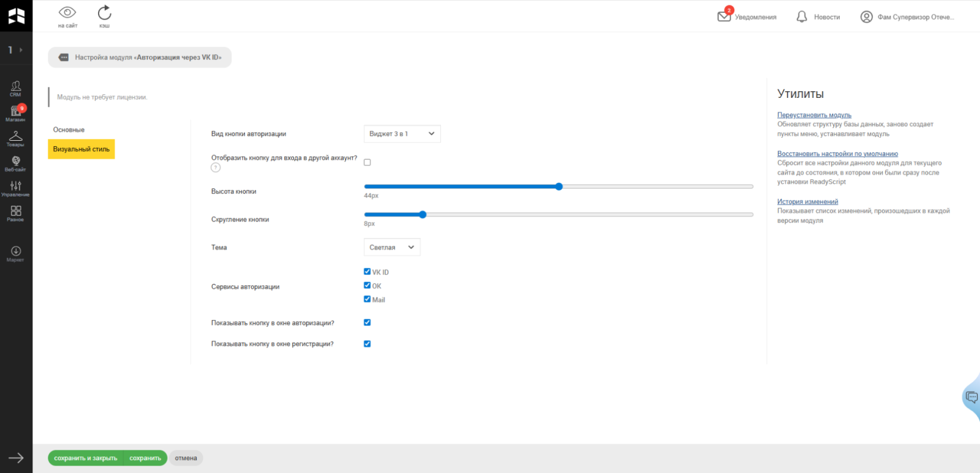980x473 pixels.
Task: Uncheck the Mail service checkbox
Action: coord(367,299)
